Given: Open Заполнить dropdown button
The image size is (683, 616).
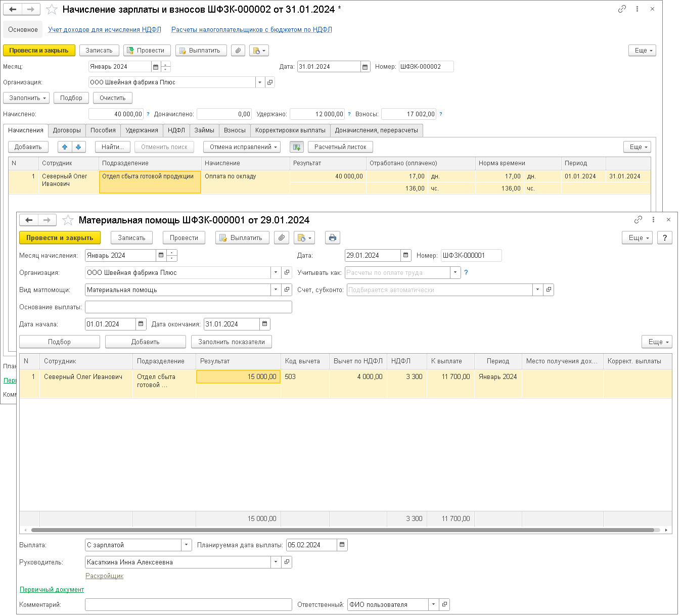Looking at the screenshot, I should [x=26, y=98].
